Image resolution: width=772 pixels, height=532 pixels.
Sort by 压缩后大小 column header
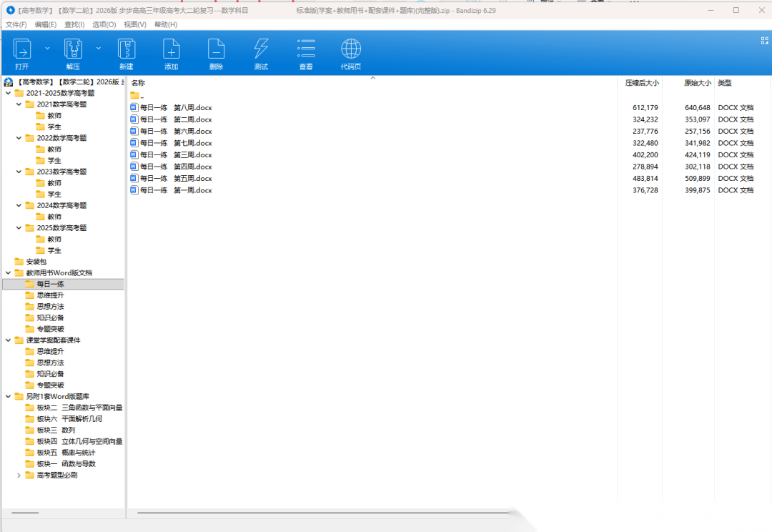[641, 83]
